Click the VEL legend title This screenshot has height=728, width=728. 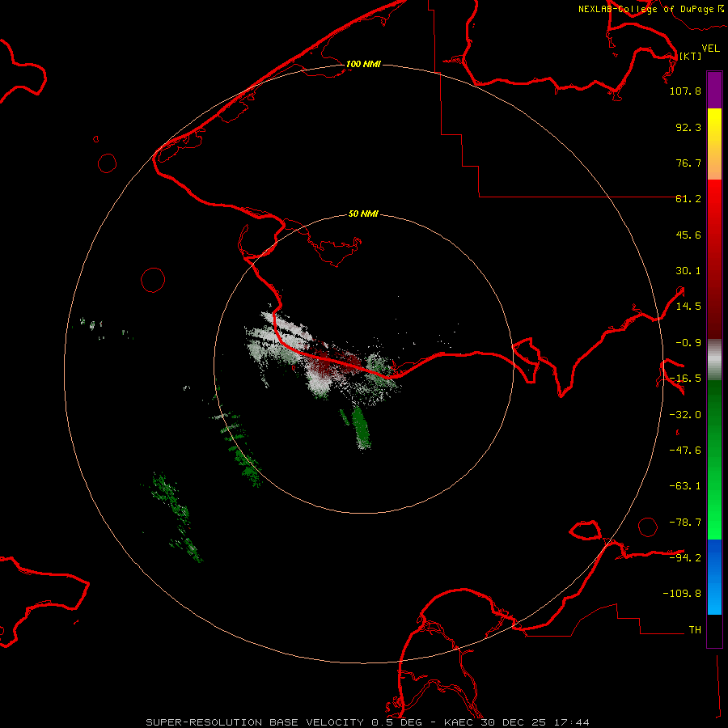point(711,49)
